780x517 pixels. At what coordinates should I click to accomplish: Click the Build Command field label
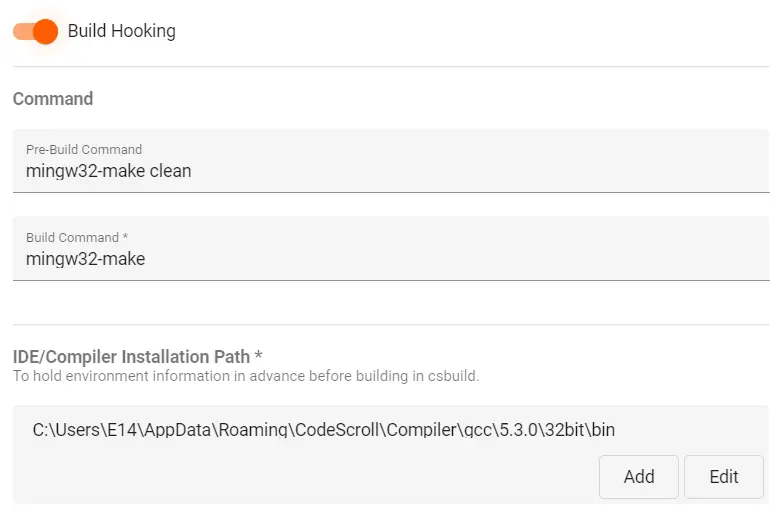coord(72,237)
